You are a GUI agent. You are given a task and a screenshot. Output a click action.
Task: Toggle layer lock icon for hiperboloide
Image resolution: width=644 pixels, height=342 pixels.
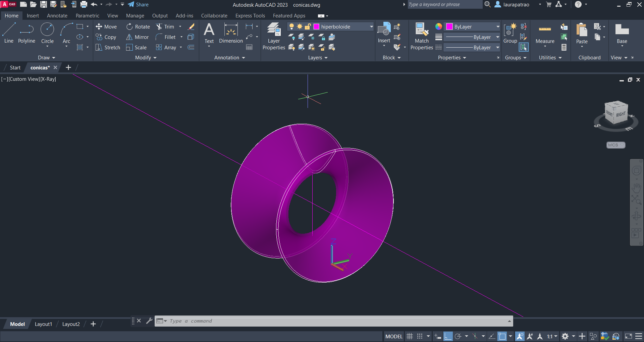click(x=308, y=27)
